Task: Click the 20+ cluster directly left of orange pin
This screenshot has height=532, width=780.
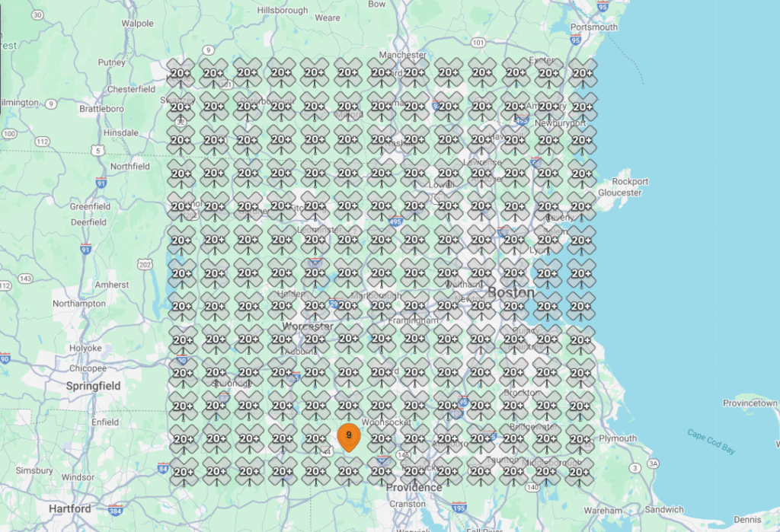Action: pyautogui.click(x=315, y=438)
